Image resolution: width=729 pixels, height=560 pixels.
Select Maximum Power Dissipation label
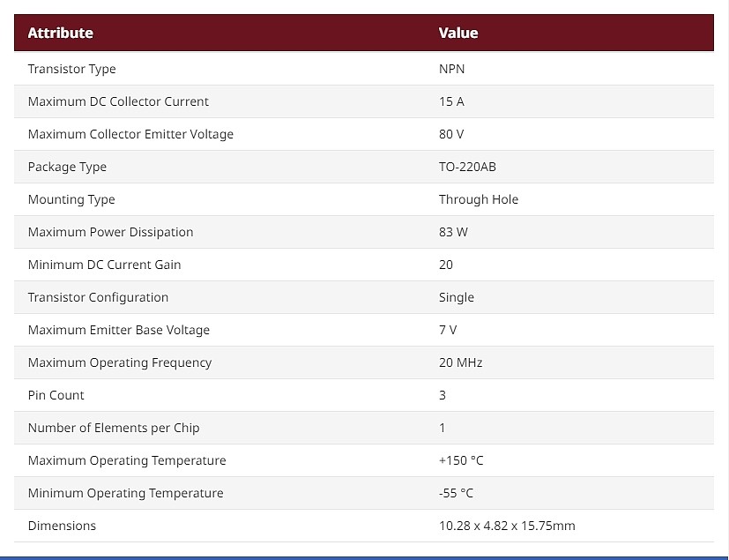[110, 232]
